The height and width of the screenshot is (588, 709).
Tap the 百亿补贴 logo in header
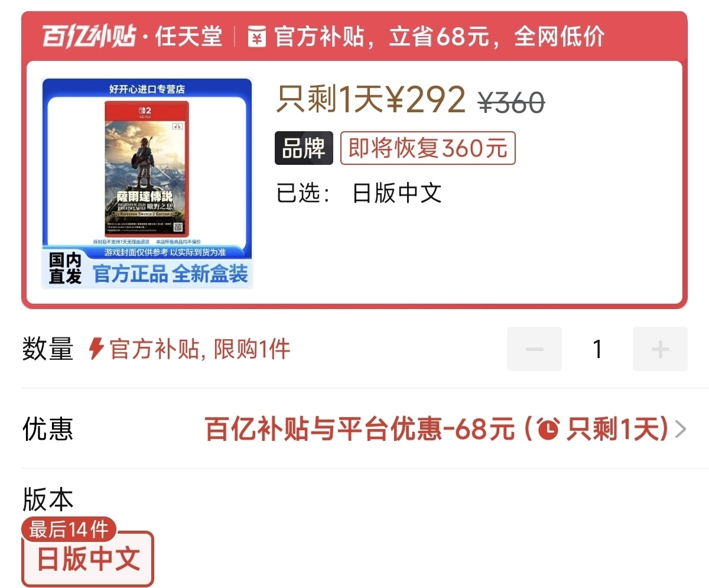(x=90, y=37)
